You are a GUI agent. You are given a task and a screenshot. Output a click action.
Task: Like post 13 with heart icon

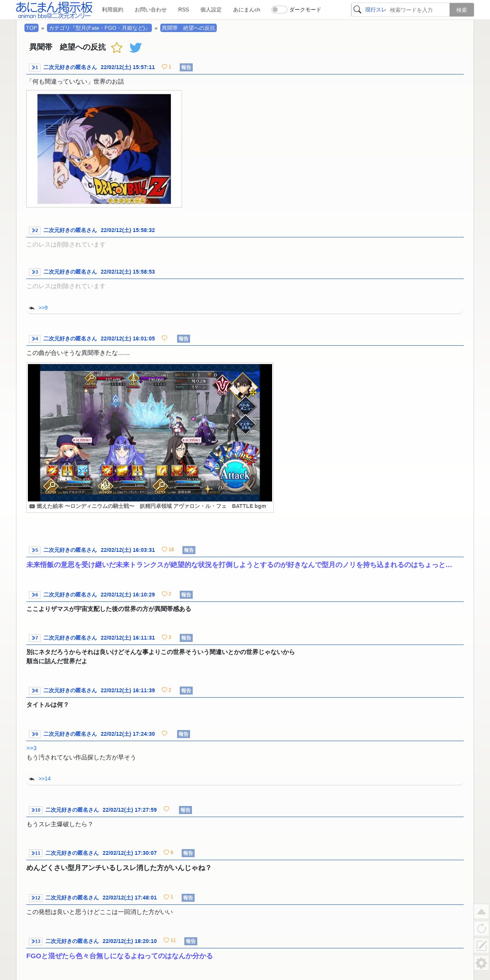(x=166, y=941)
